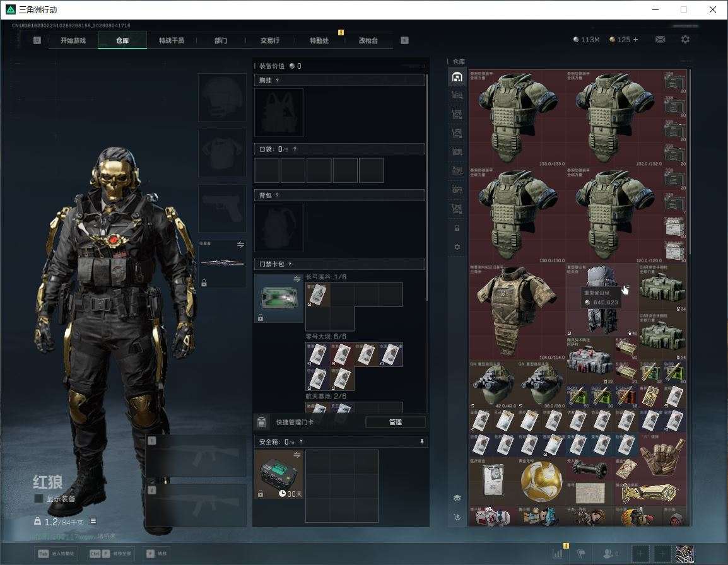Select the main warehouse storage icon

[457, 76]
